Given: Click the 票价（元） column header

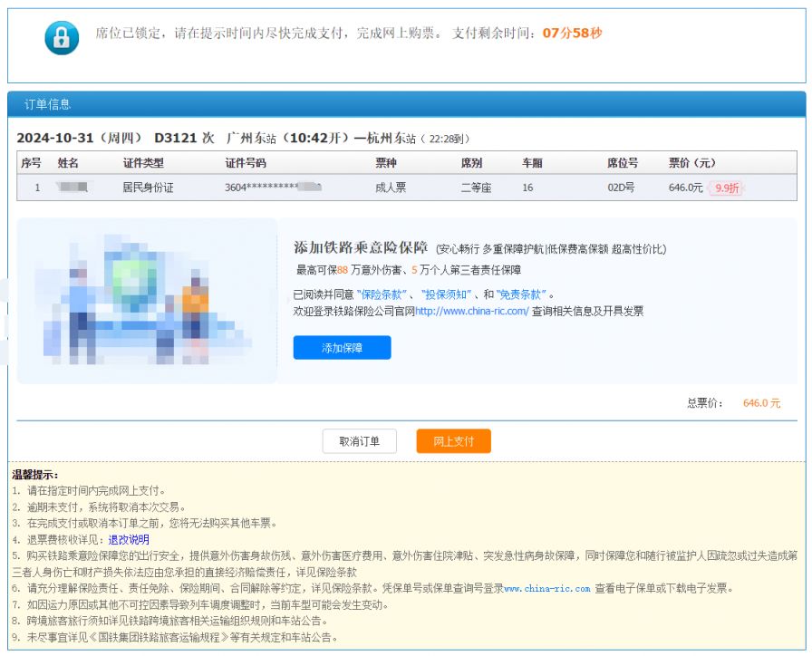Looking at the screenshot, I should tap(691, 163).
